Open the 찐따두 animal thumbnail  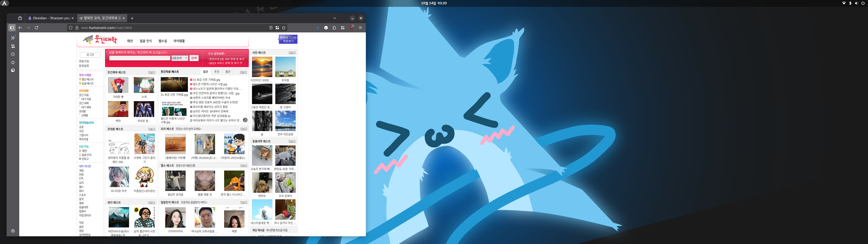(262, 183)
